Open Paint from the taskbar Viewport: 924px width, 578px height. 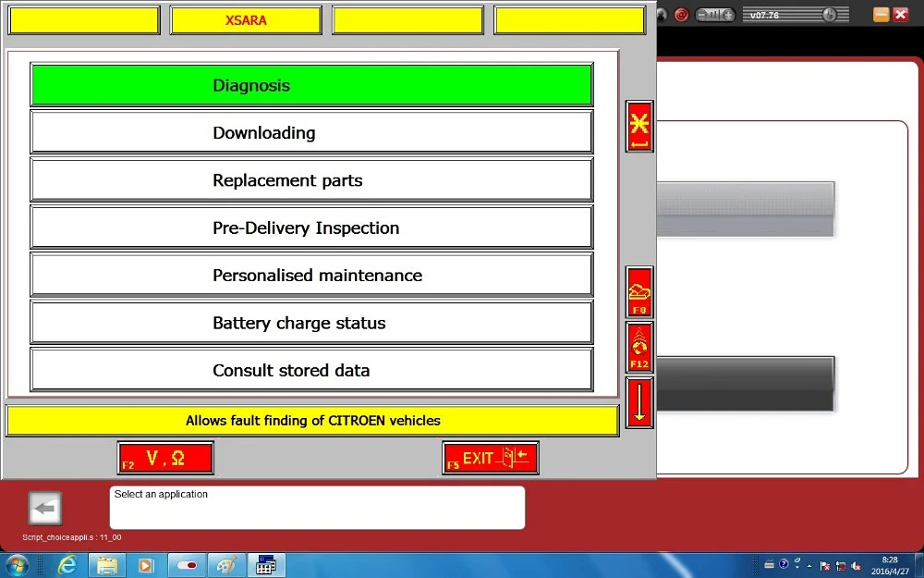pos(226,565)
